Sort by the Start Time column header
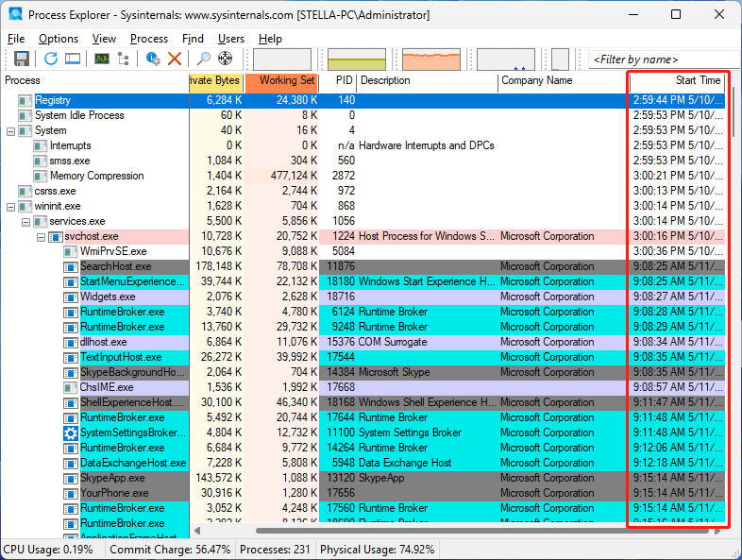The height and width of the screenshot is (560, 742). pyautogui.click(x=678, y=80)
